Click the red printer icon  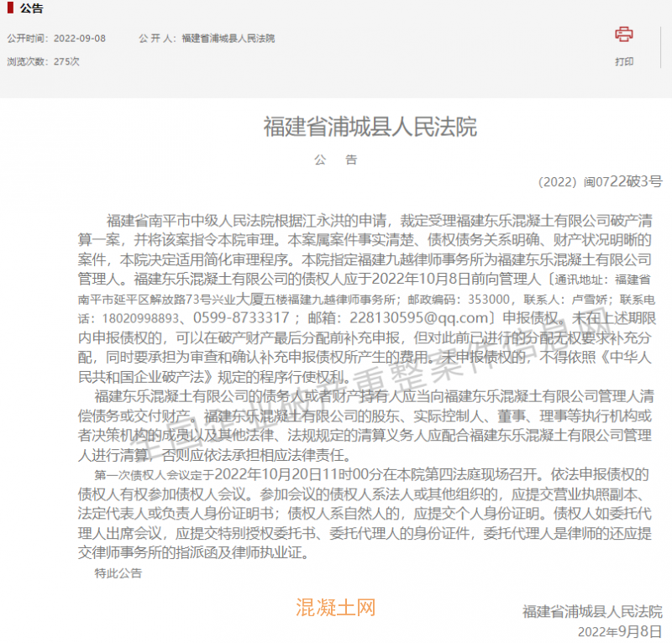pos(623,35)
